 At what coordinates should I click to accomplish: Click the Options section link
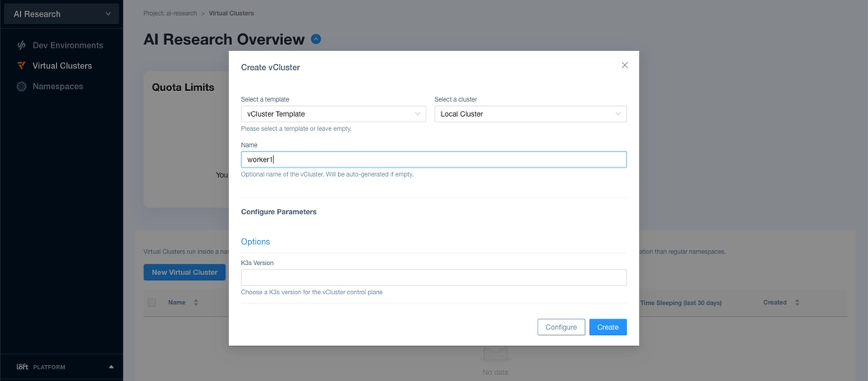pyautogui.click(x=255, y=242)
